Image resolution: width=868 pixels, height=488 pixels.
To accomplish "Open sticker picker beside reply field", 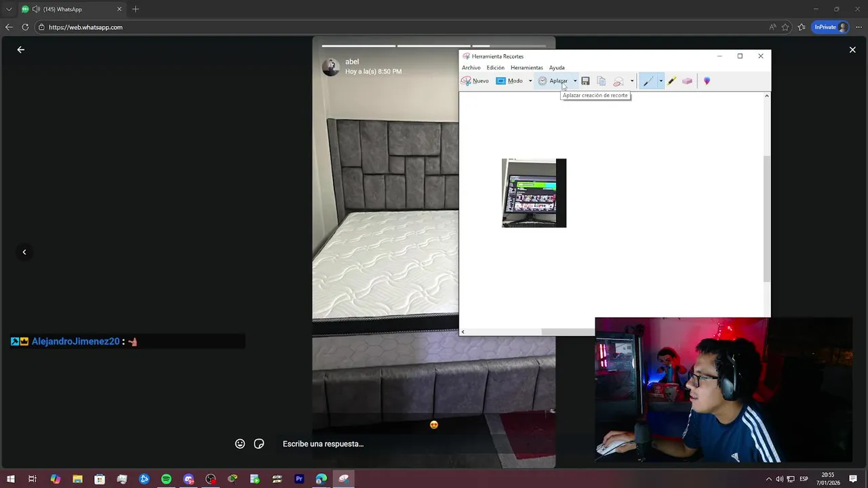I will (259, 443).
